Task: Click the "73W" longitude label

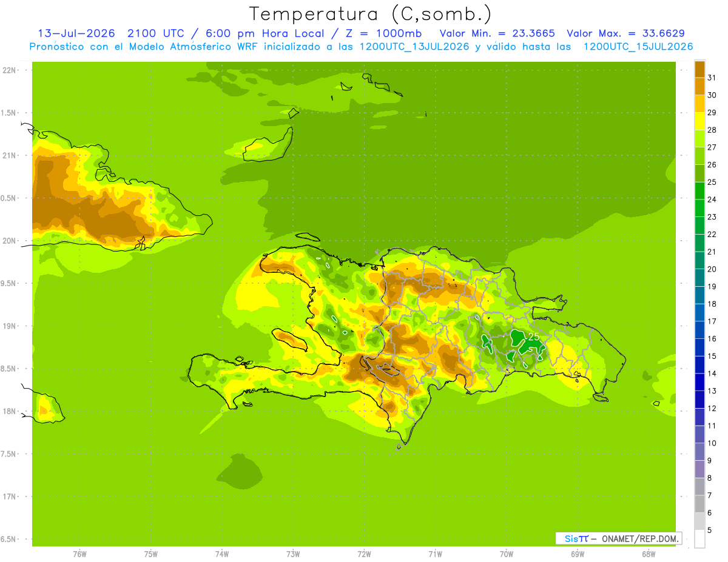Action: 293,554
